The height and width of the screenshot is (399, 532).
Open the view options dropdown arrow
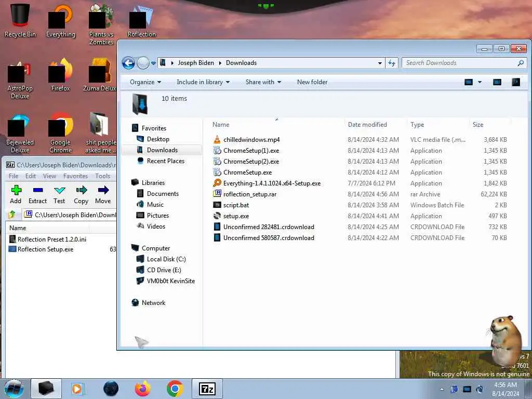click(x=480, y=82)
